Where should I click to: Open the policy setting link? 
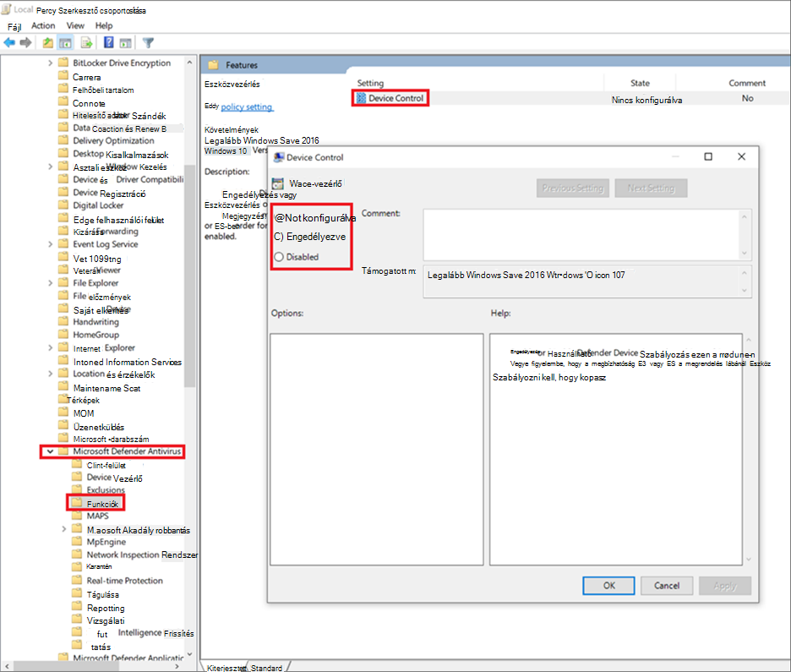pos(247,107)
